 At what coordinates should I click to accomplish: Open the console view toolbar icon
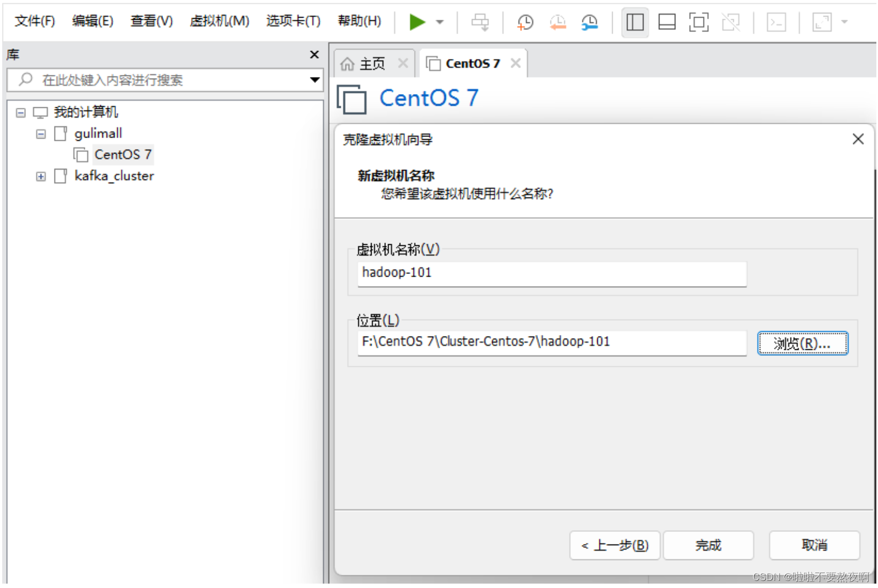point(776,22)
